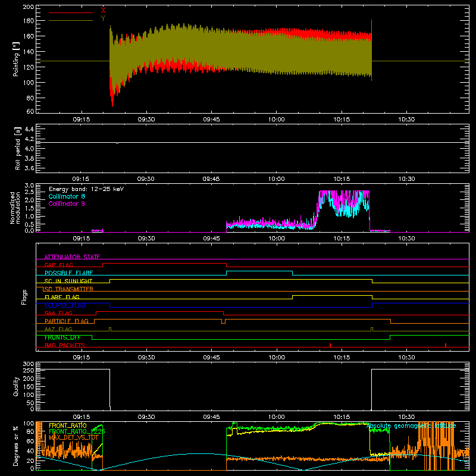The height and width of the screenshot is (476, 476).
Task: Click the '60' tick on Pointing axis
Action: (30, 111)
